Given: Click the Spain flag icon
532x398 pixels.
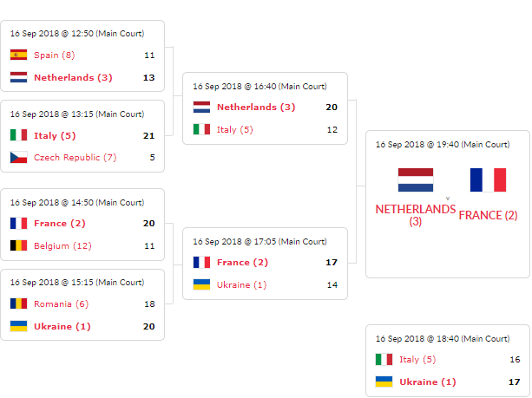Looking at the screenshot, I should click(18, 55).
